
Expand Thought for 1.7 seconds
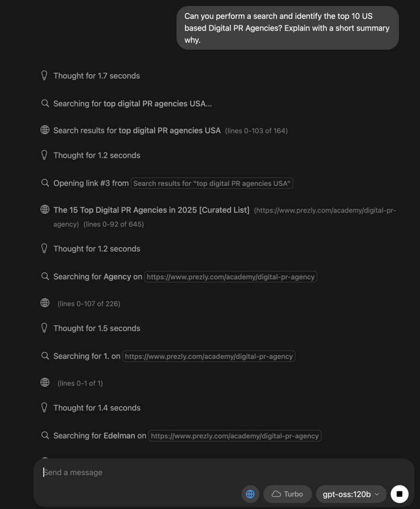[x=97, y=76]
